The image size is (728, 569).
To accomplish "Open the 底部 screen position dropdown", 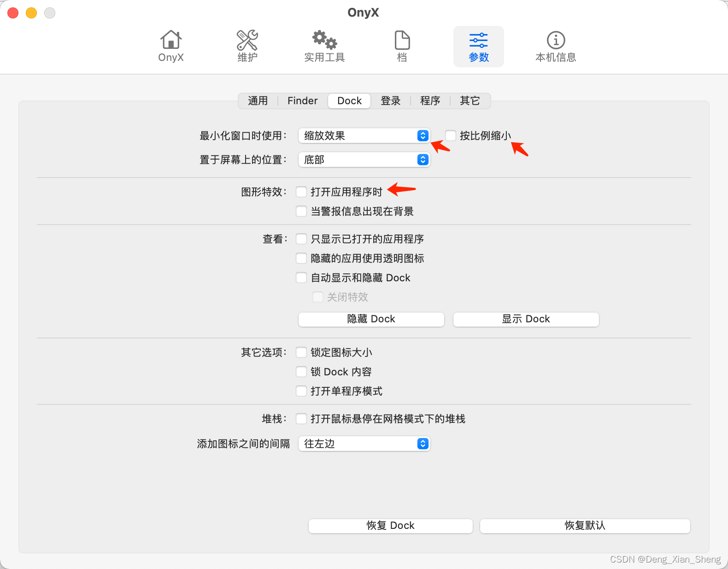I will [364, 160].
